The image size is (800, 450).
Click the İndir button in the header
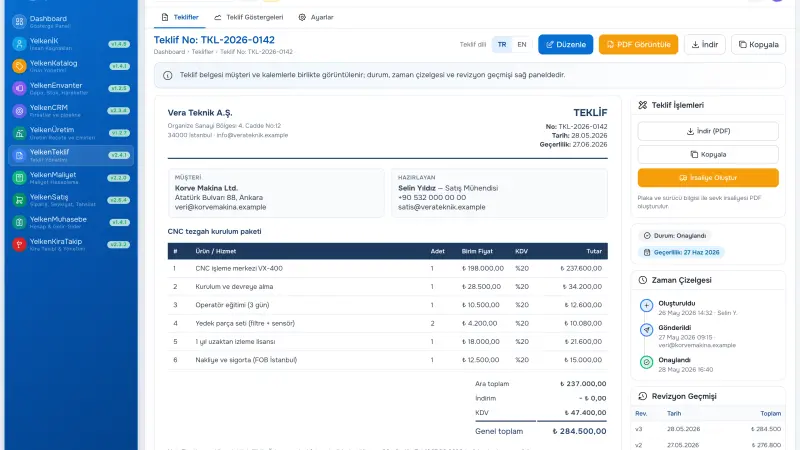pos(705,44)
